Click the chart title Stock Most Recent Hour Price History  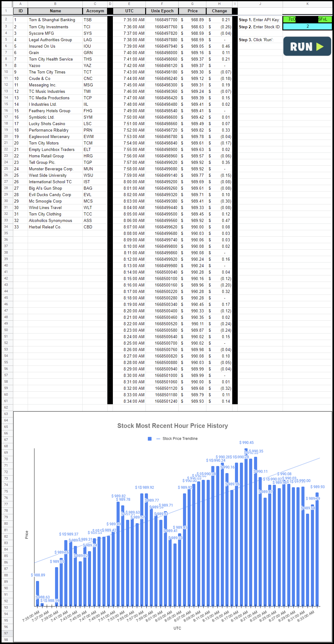coord(173,426)
